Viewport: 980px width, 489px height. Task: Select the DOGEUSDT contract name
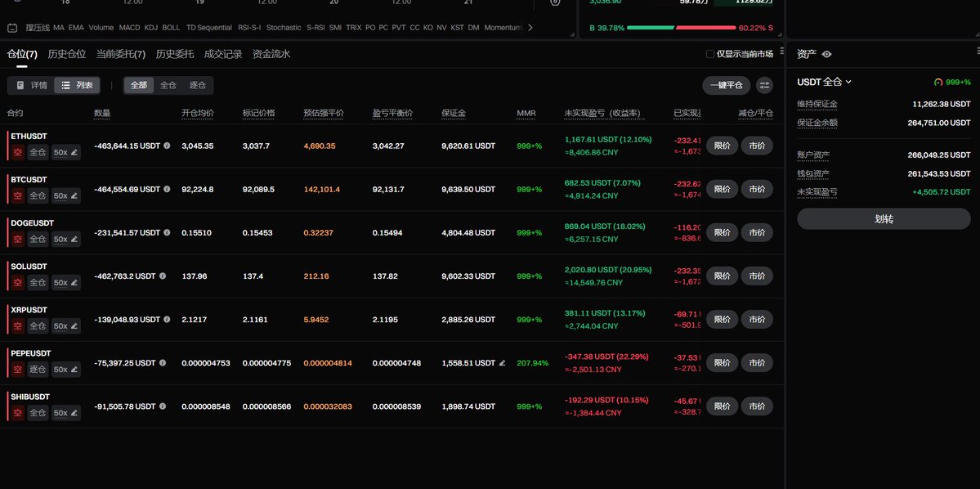[x=33, y=222]
